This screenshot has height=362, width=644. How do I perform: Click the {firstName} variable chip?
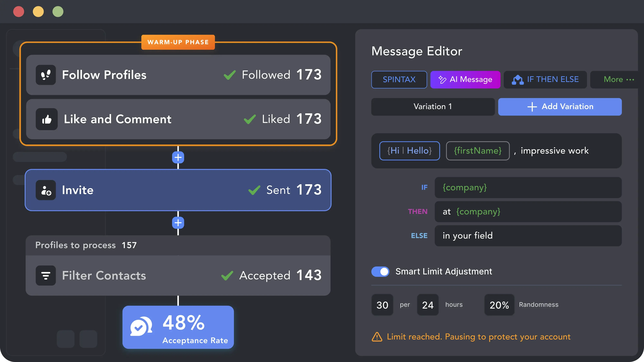click(x=478, y=151)
